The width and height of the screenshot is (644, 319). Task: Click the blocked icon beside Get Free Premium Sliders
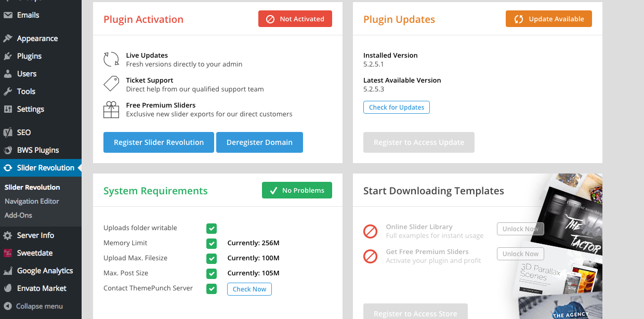pos(370,256)
